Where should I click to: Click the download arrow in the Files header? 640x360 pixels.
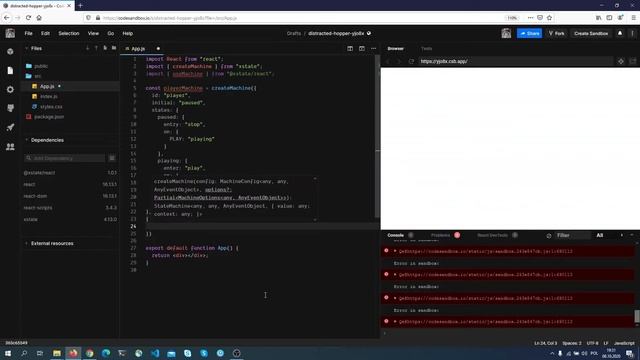[x=87, y=48]
